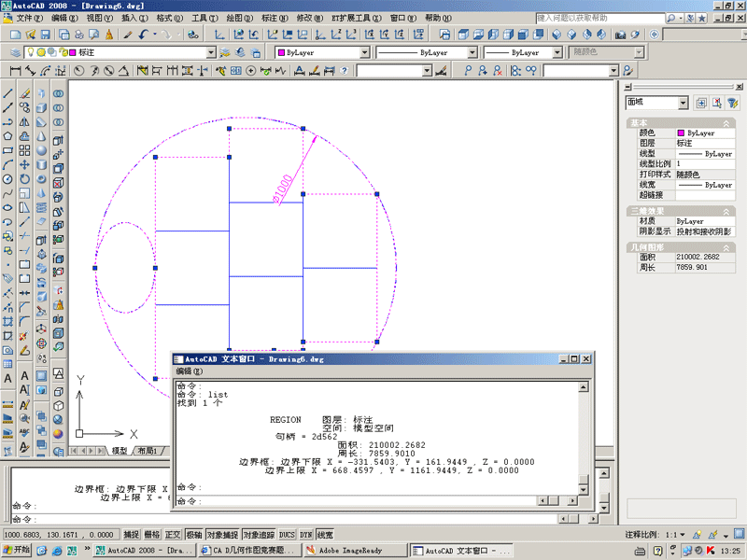Open the 绘图(D) menu
Screen dimensions: 747x560
coord(240,18)
